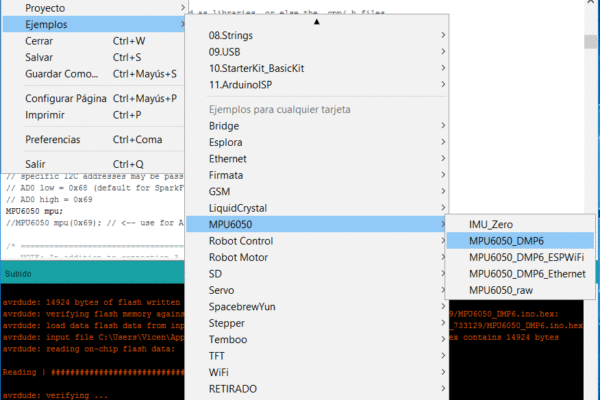The height and width of the screenshot is (400, 600).
Task: Open the TFT library examples
Action: (317, 356)
